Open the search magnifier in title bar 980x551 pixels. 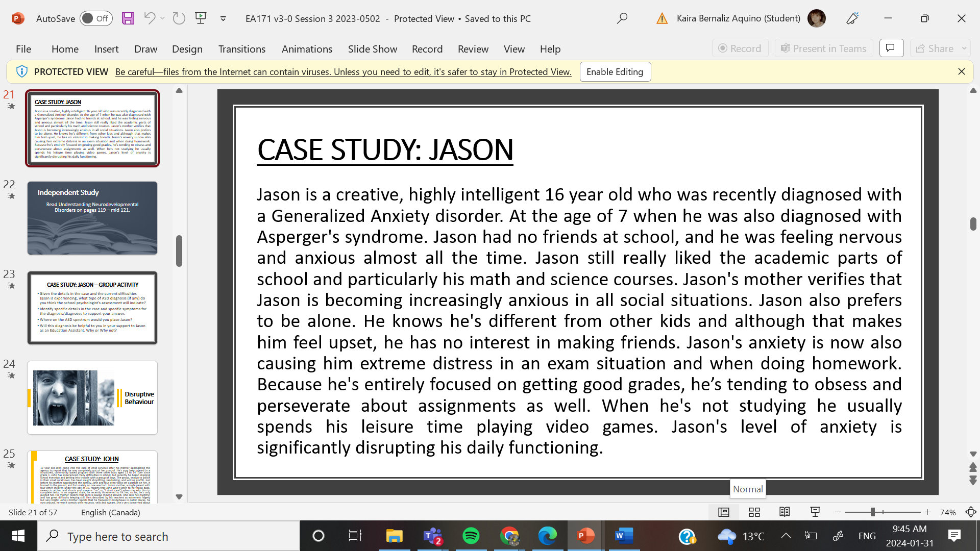[622, 19]
